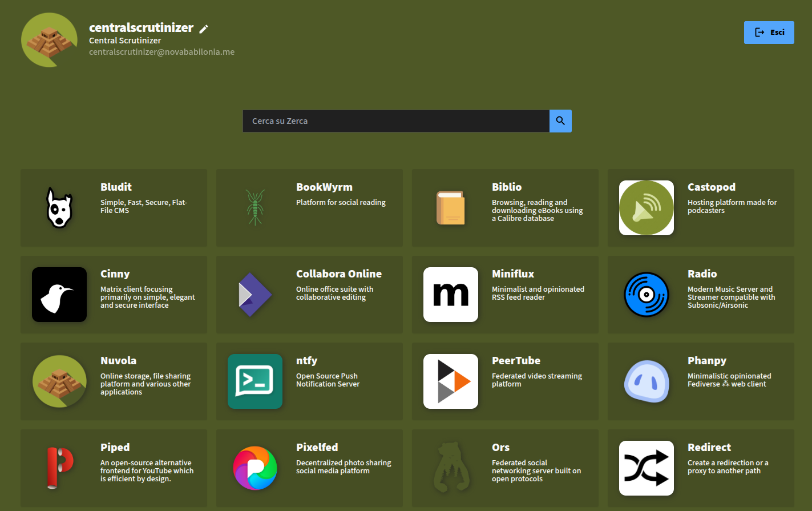
Task: Focus the 'Cerca su Zerca' search field
Action: coord(396,121)
